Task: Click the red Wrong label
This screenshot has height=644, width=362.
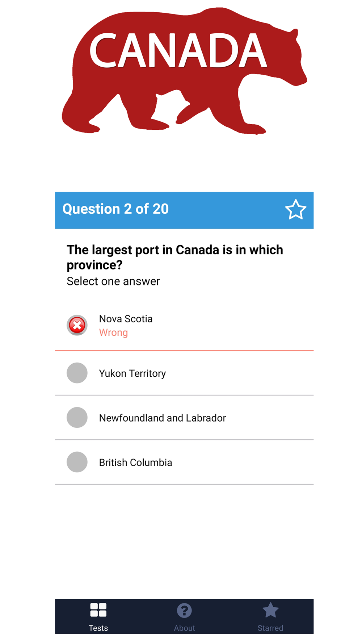Action: tap(113, 333)
